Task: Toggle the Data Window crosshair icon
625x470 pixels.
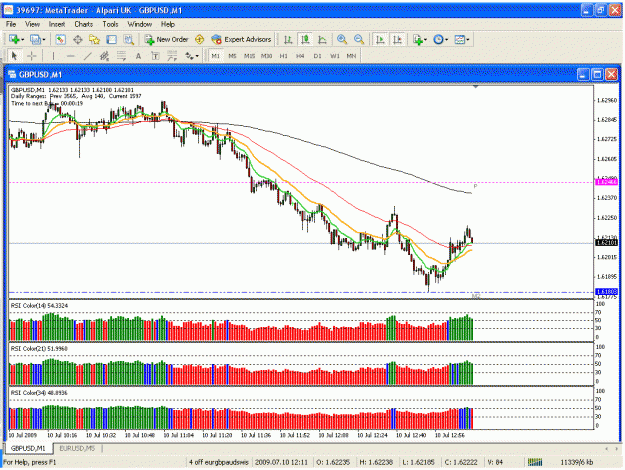Action: coord(77,39)
